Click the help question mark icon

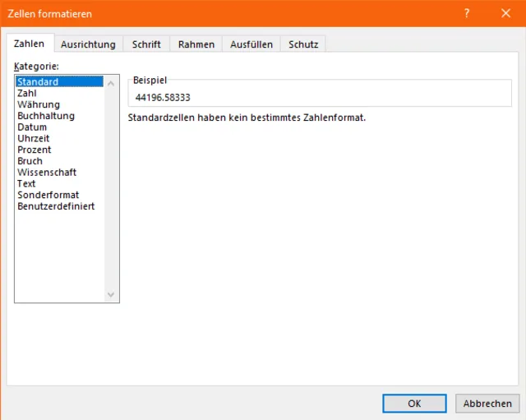point(467,13)
